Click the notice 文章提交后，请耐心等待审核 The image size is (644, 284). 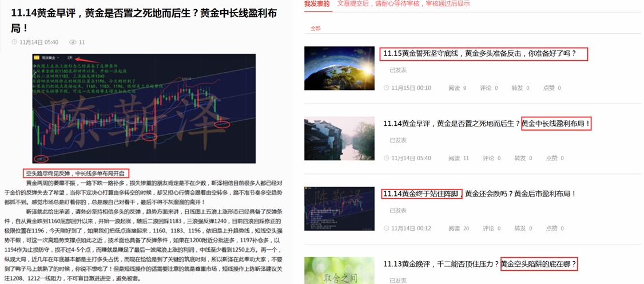(x=403, y=3)
